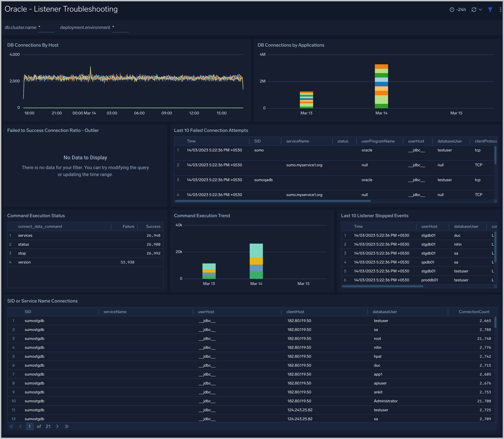Select 'sumoqadb' SID in failed attempts
Screen dimensions: 504x439
pos(263,180)
